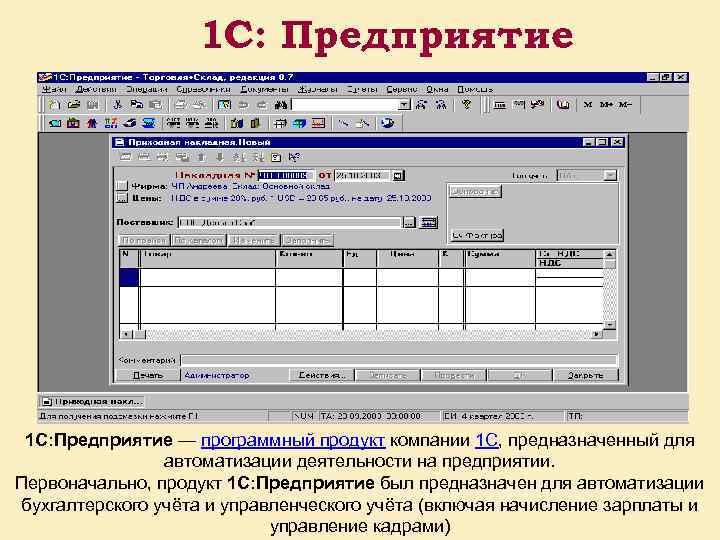Click the blue computer icon in second toolbar

point(149,123)
